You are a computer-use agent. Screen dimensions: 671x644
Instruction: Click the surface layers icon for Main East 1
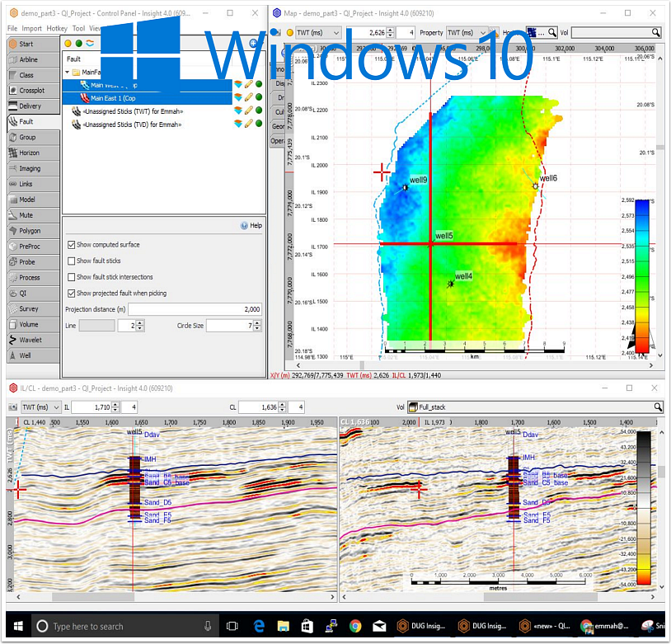(x=238, y=97)
